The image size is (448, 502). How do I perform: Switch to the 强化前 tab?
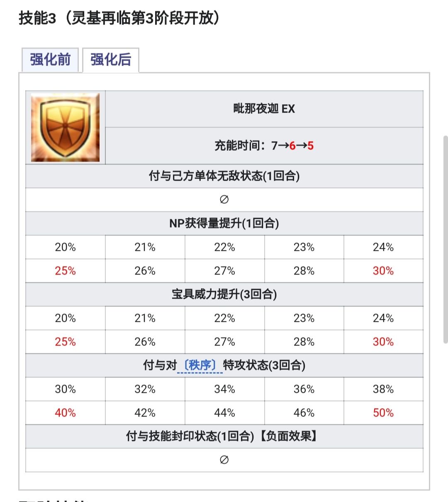tap(50, 60)
